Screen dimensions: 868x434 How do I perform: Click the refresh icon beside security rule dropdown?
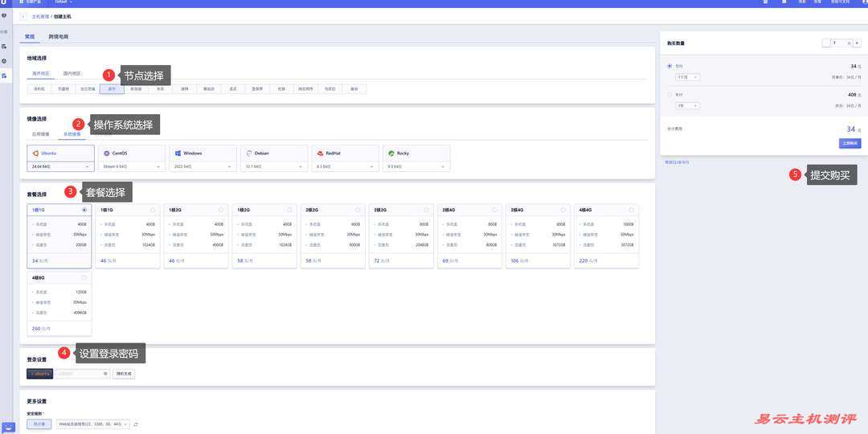[136, 424]
